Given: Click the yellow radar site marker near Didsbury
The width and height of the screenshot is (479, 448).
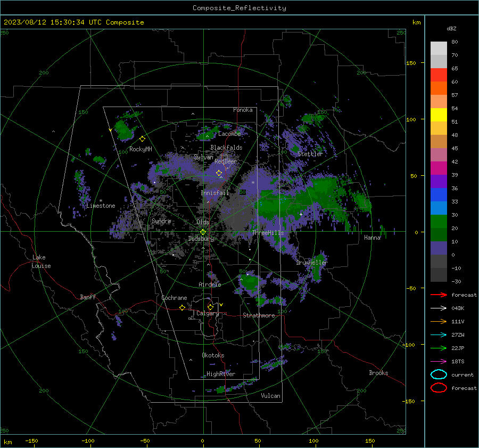Looking at the screenshot, I should (203, 232).
